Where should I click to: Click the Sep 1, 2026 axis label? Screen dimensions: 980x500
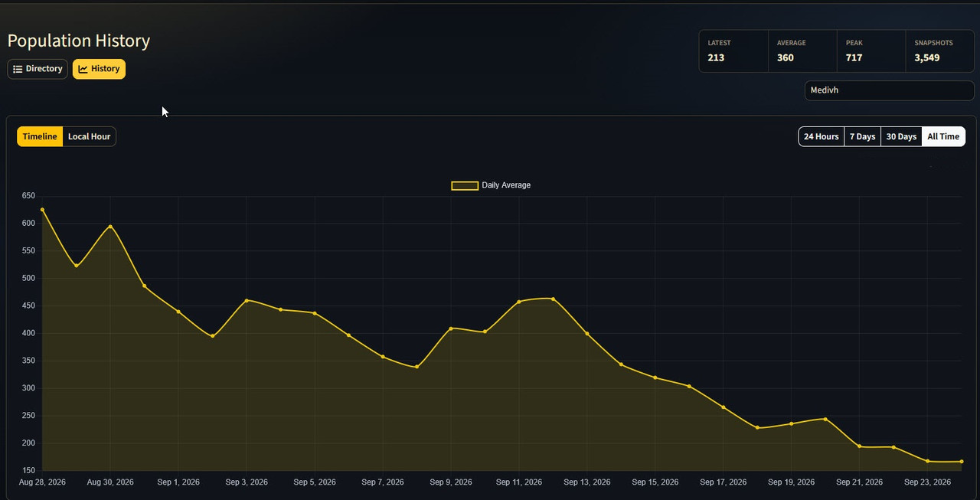coord(178,482)
